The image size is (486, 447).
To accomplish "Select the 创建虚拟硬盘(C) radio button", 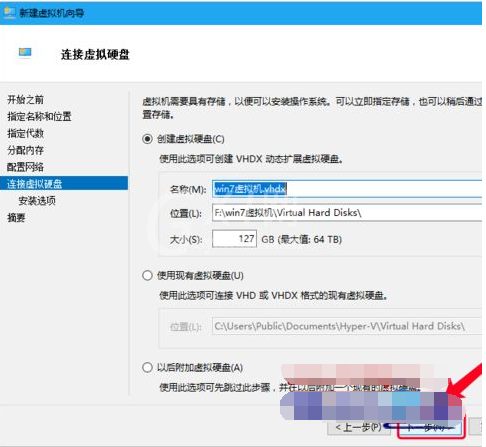I will point(147,139).
